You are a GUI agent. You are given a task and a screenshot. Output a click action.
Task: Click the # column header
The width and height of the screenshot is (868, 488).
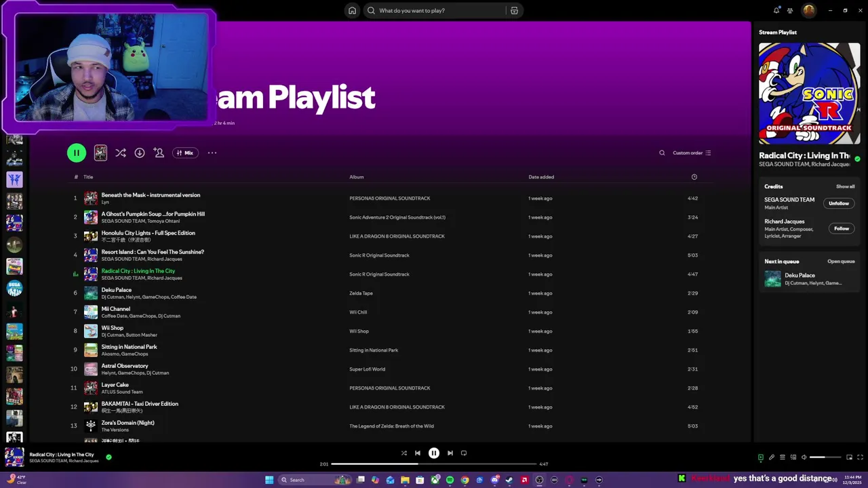point(76,177)
